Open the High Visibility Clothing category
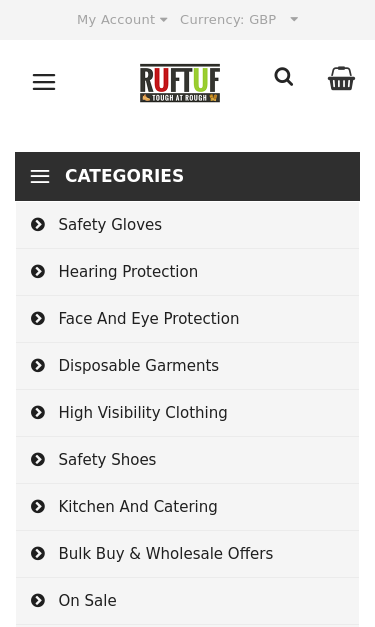Viewport: 375px width, 627px height. pyautogui.click(x=188, y=413)
